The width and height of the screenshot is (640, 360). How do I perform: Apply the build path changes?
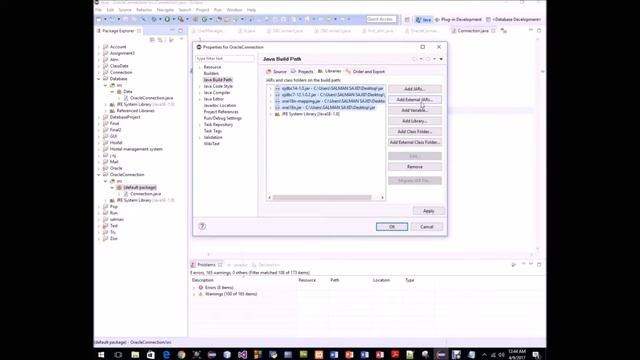click(429, 211)
